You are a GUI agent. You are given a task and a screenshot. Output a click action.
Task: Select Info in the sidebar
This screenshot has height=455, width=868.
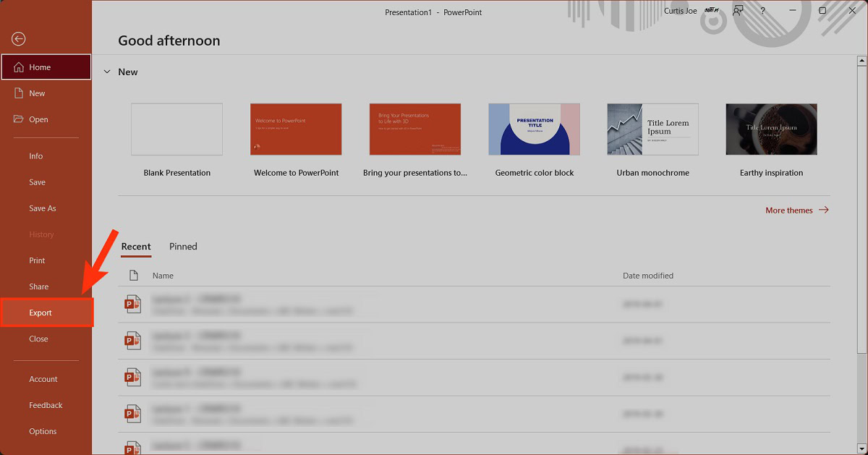[36, 156]
